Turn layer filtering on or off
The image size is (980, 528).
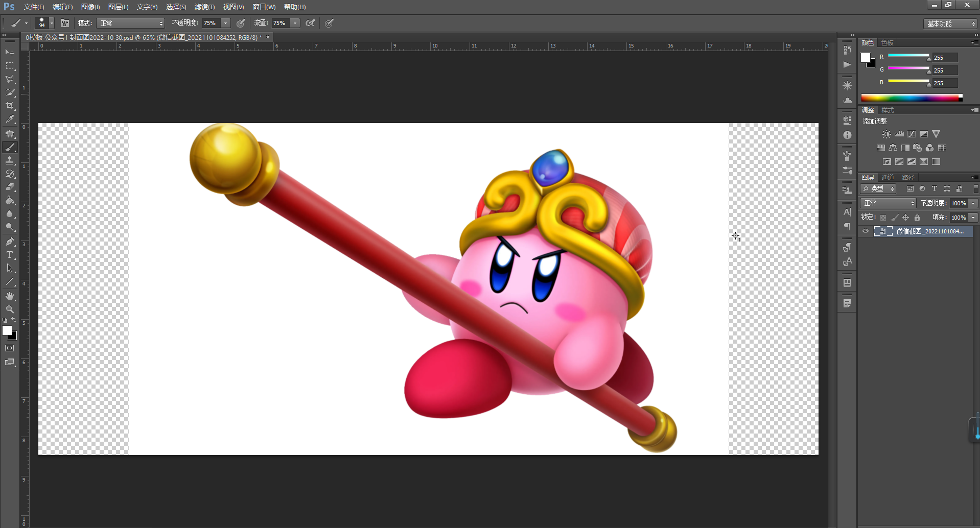coord(976,189)
